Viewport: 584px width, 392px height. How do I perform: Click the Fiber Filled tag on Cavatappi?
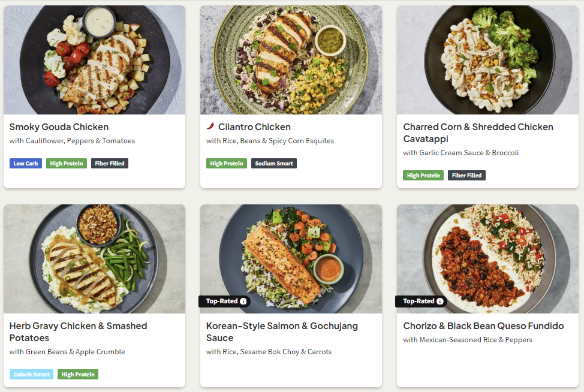click(466, 175)
